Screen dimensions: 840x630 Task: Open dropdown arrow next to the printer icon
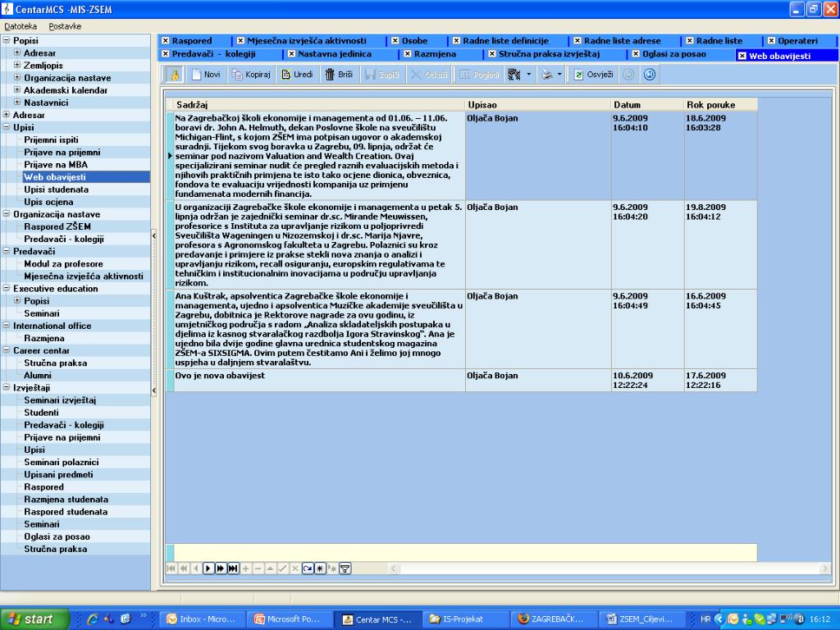tap(559, 75)
